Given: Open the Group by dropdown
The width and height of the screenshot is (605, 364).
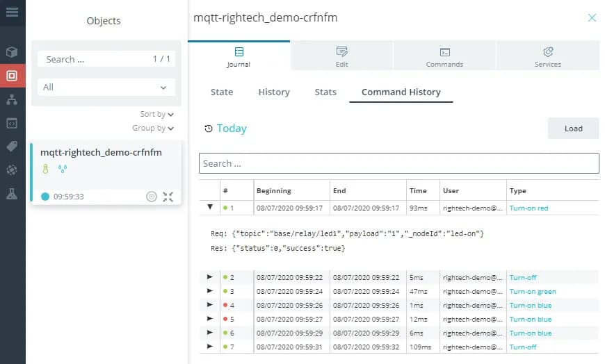Looking at the screenshot, I should coord(153,129).
